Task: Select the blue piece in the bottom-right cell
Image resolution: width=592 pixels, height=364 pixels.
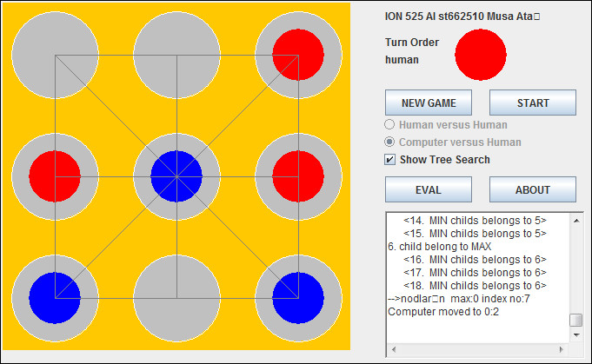Action: pyautogui.click(x=298, y=298)
